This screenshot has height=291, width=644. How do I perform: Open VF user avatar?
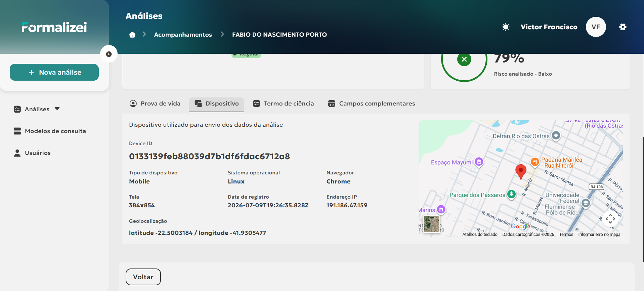pos(596,27)
